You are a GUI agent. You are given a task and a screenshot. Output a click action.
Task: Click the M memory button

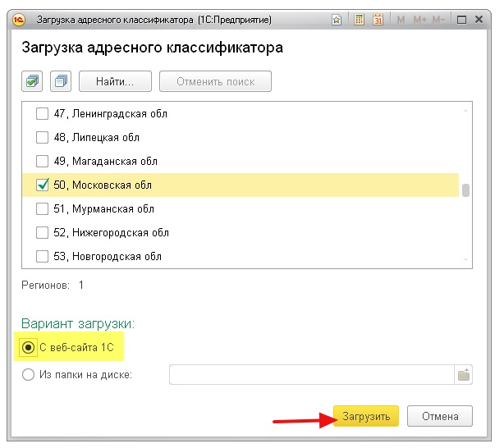(401, 20)
